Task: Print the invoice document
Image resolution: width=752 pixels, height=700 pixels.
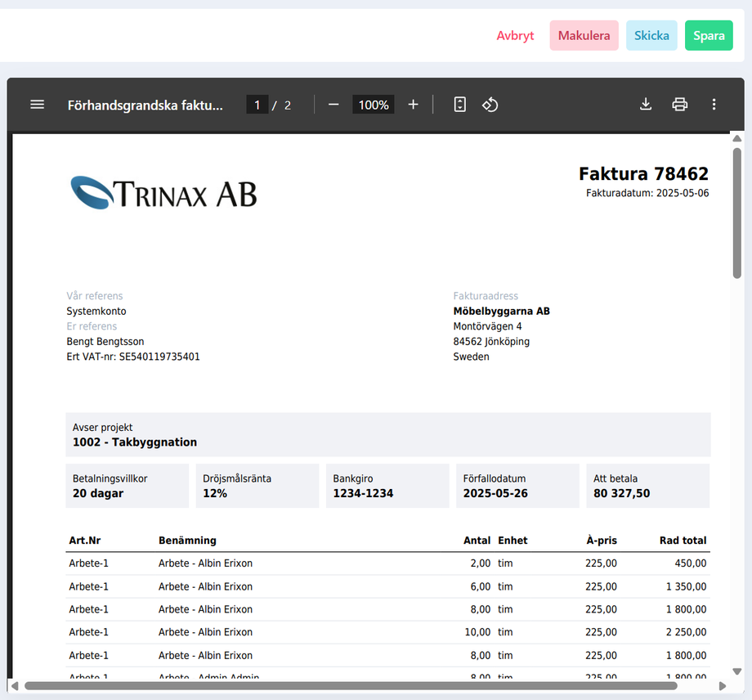Action: [x=679, y=105]
